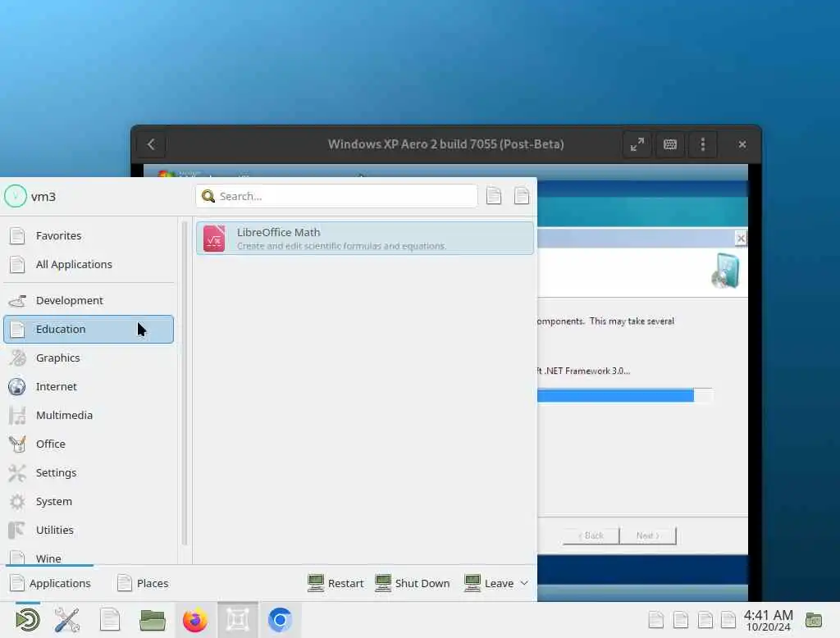Click the Next button in the VM installer
The width and height of the screenshot is (840, 638).
click(x=648, y=535)
